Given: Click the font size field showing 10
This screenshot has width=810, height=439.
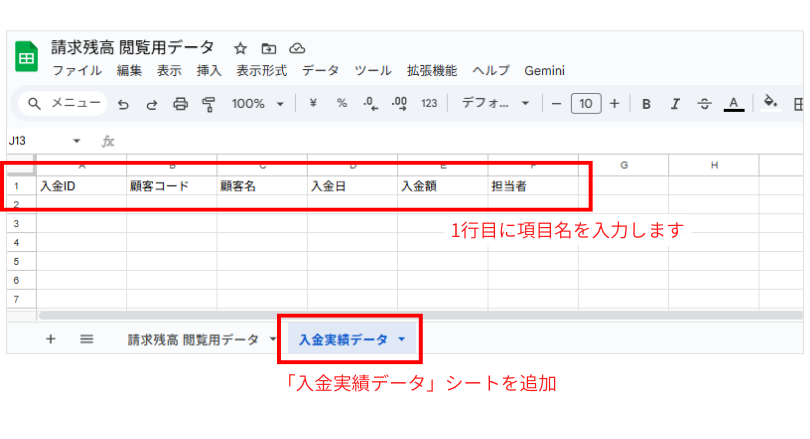Looking at the screenshot, I should (586, 103).
